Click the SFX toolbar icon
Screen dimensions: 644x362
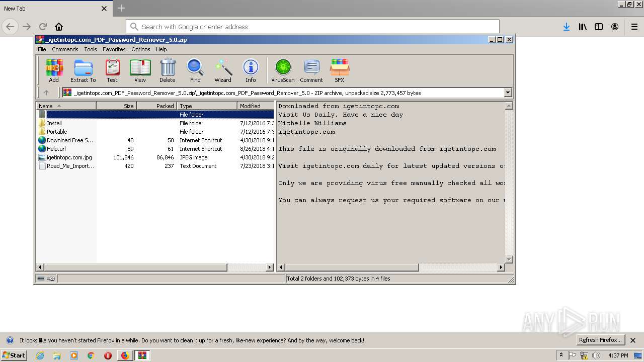[x=340, y=70]
